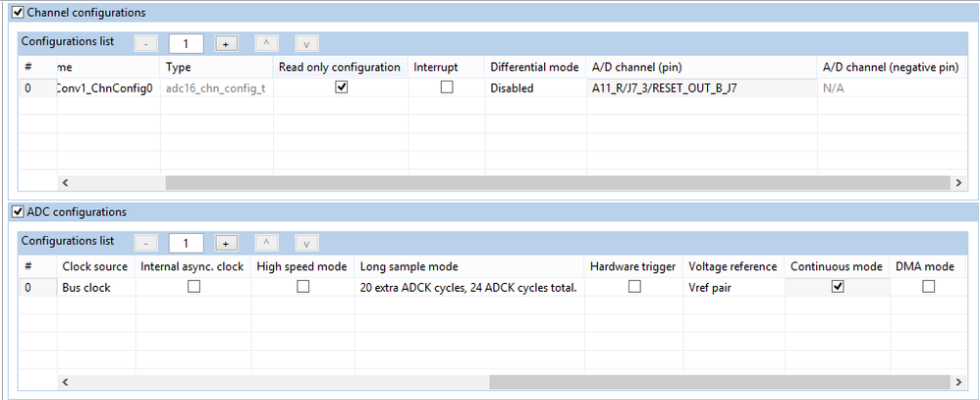Uncheck the Channel configurations checkbox
Image resolution: width=980 pixels, height=400 pixels.
point(17,13)
